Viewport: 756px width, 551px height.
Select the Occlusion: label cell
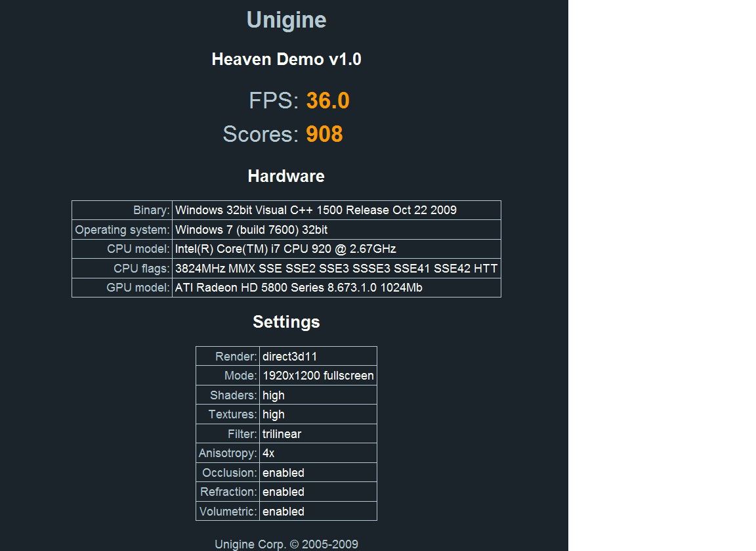click(x=228, y=472)
